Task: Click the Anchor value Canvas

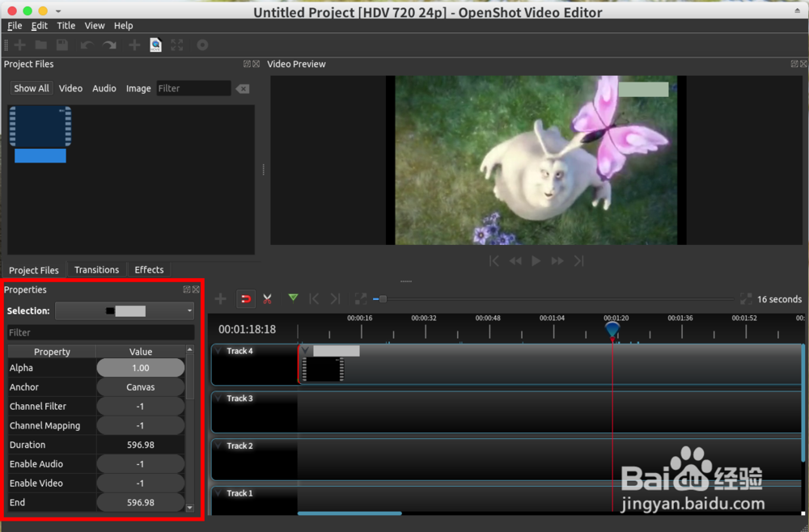Action: (140, 386)
